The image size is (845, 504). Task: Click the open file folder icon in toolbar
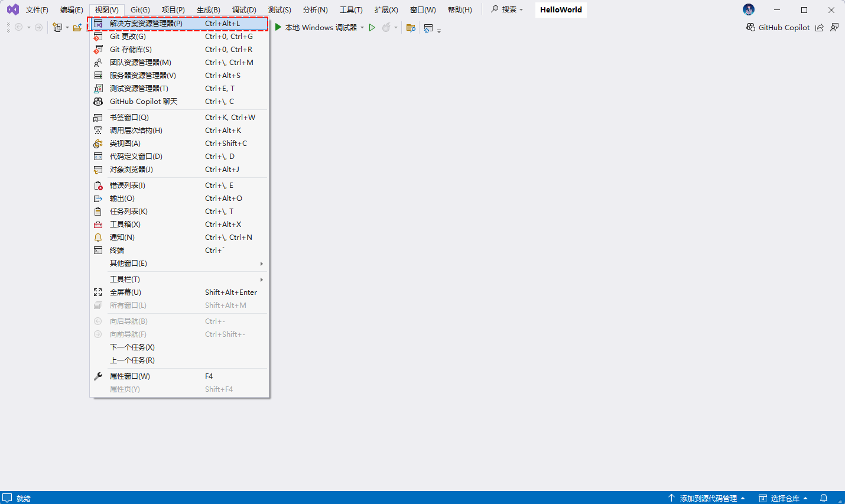[x=77, y=28]
